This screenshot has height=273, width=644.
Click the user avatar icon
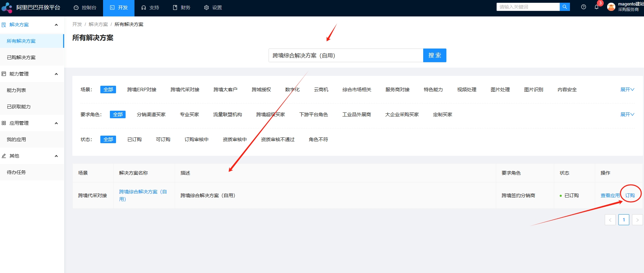(x=611, y=7)
